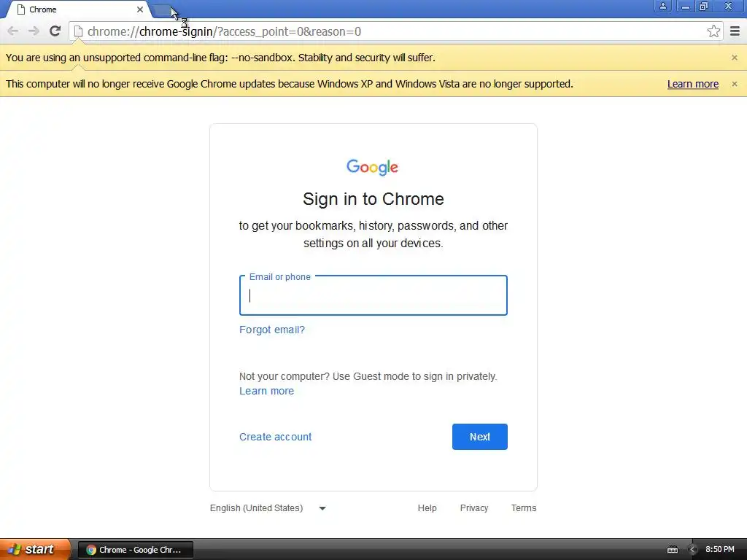
Task: Minimize the Chrome window
Action: point(686,6)
